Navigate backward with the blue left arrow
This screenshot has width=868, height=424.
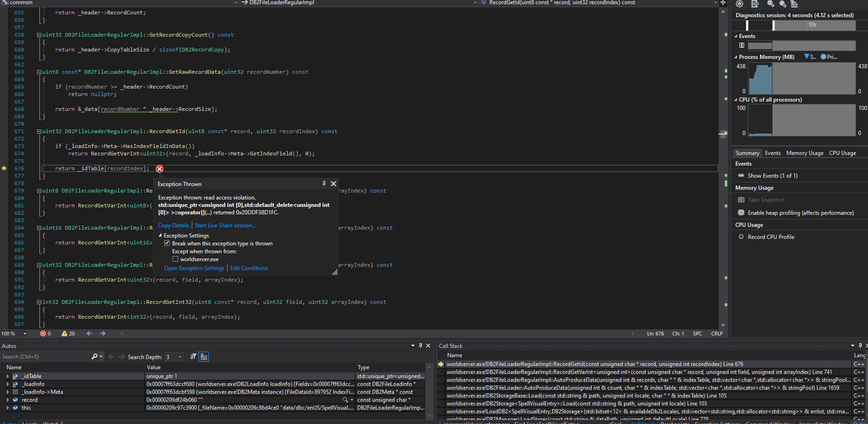click(x=89, y=334)
